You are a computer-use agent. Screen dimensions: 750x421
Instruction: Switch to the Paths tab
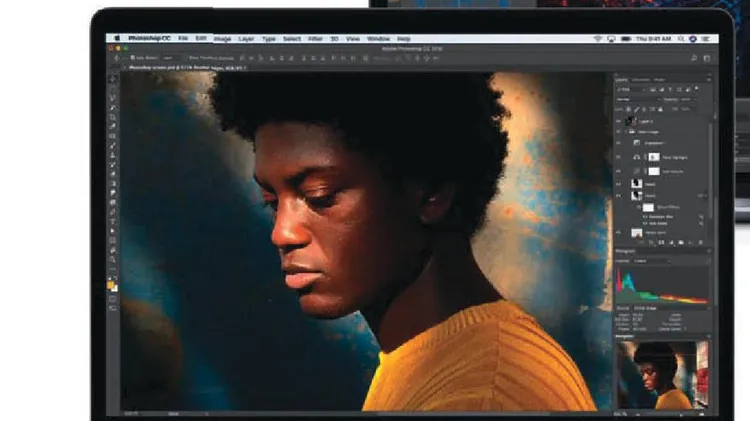[660, 80]
